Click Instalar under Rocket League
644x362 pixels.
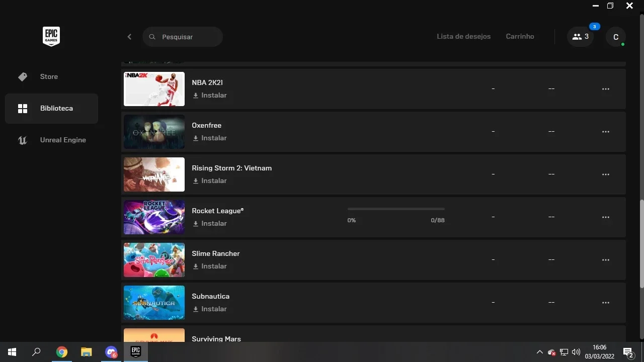(210, 224)
